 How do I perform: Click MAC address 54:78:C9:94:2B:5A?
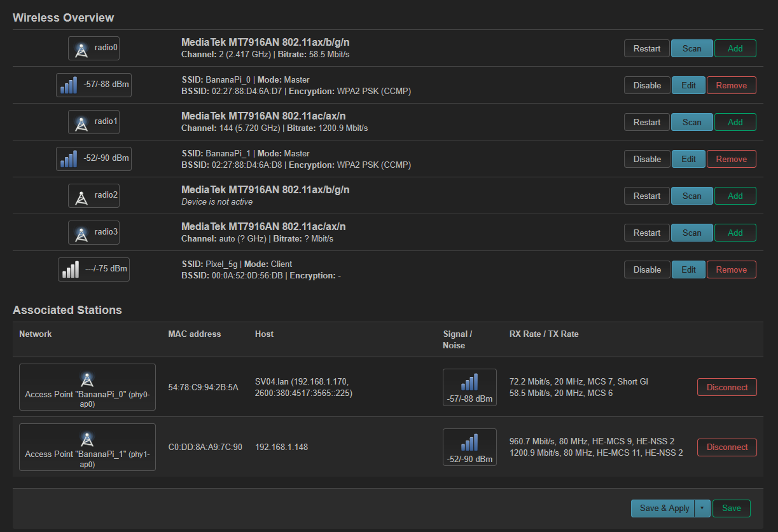pos(203,387)
